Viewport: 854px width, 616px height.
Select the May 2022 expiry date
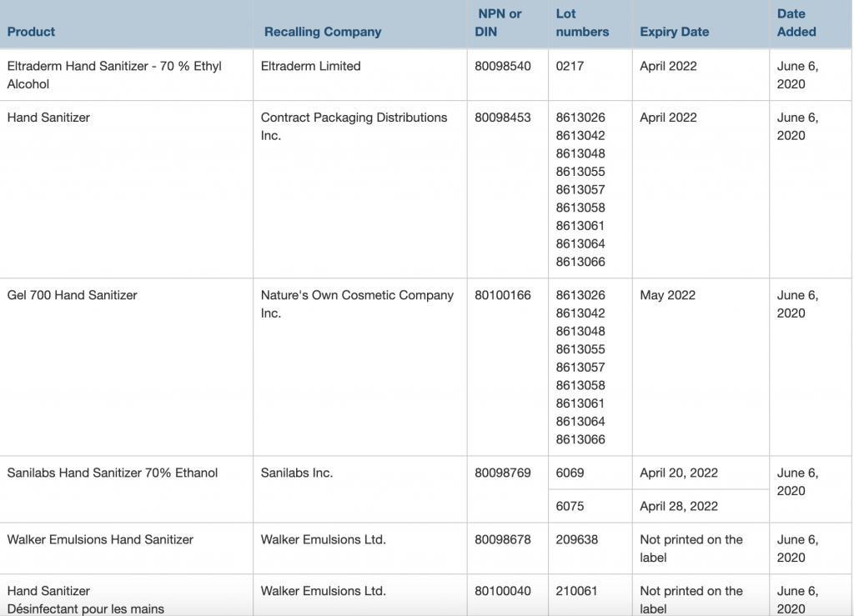667,295
